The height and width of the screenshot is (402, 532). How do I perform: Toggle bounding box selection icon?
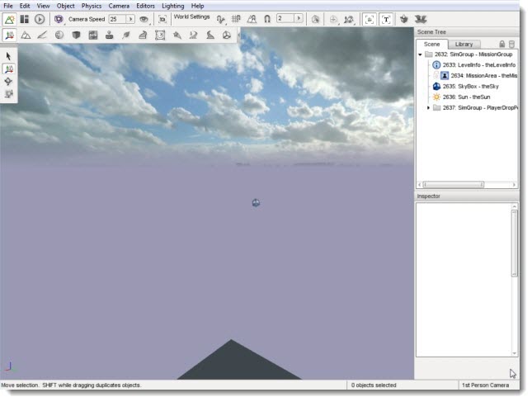316,19
